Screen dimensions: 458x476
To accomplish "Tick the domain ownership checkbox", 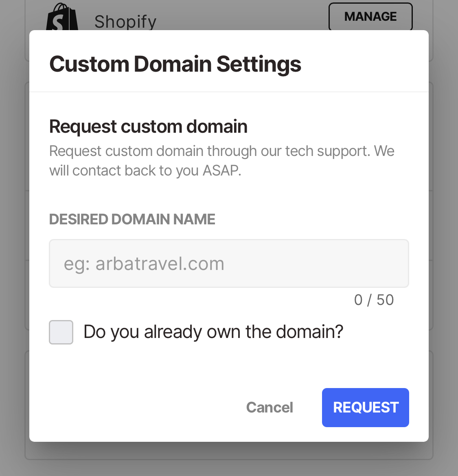I will point(61,332).
